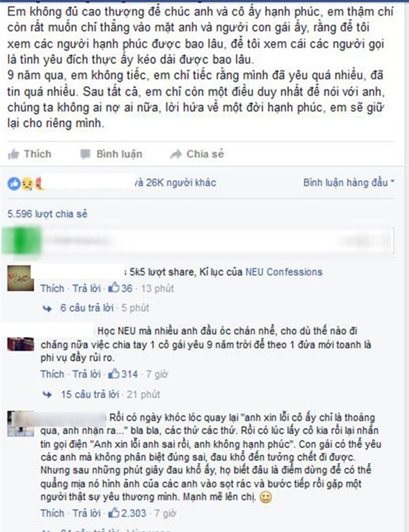View the 5.596 lượt chia sẻ list
409x532 pixels.
[48, 214]
